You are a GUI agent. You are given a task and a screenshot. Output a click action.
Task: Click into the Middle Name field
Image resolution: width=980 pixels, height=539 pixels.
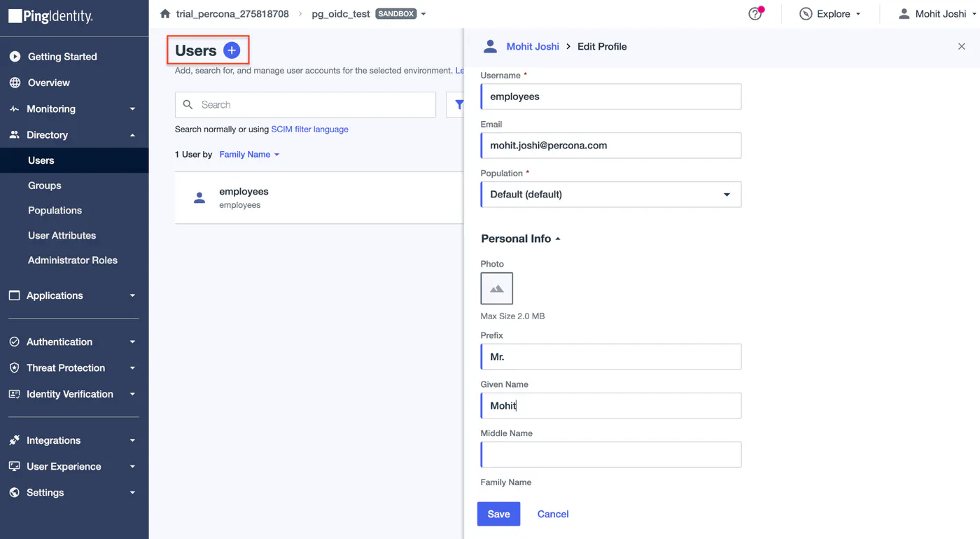(610, 454)
